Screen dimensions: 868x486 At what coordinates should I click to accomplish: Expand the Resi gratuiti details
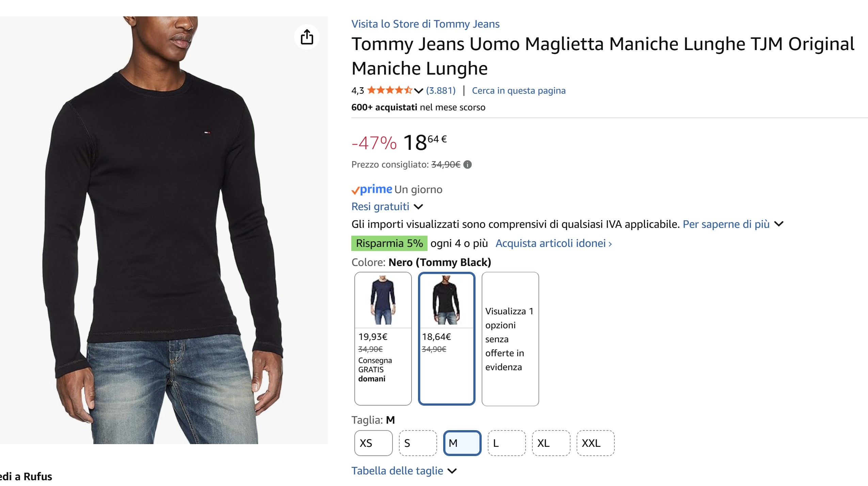pyautogui.click(x=418, y=207)
